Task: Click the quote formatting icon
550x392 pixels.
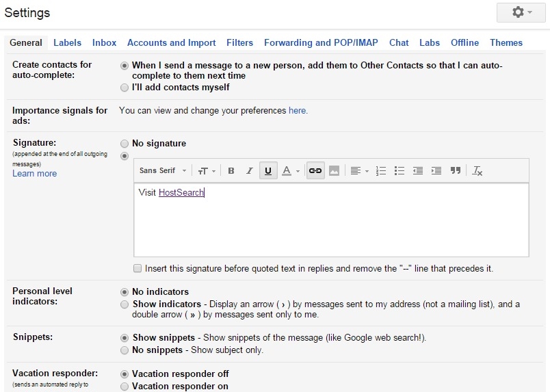Action: coord(456,171)
